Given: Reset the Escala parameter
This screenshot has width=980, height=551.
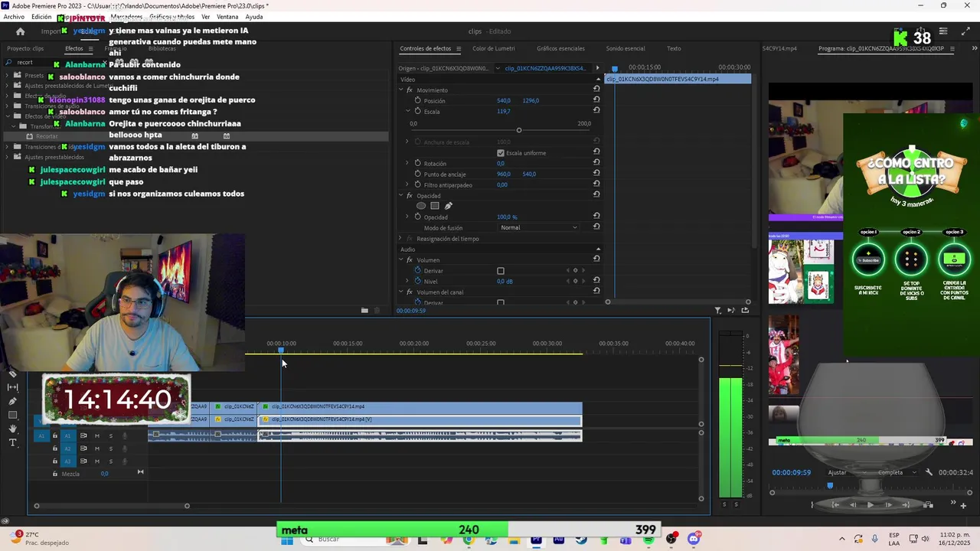Looking at the screenshot, I should pos(596,111).
